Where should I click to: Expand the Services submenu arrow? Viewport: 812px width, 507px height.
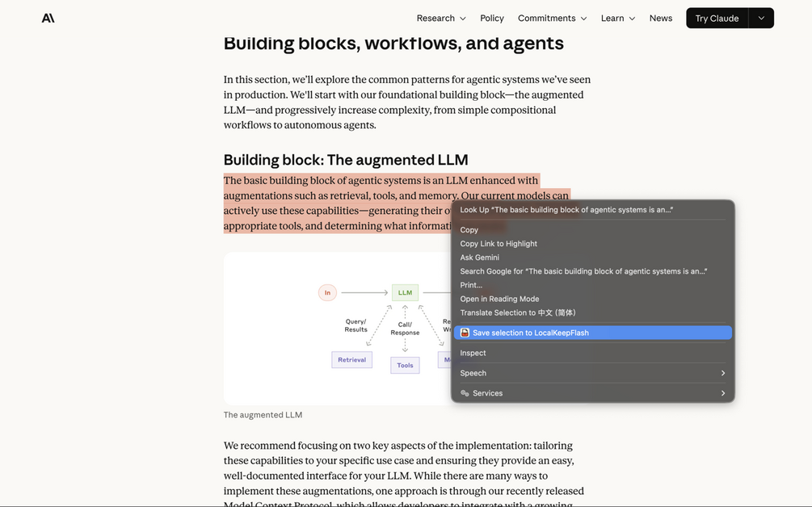pos(723,393)
